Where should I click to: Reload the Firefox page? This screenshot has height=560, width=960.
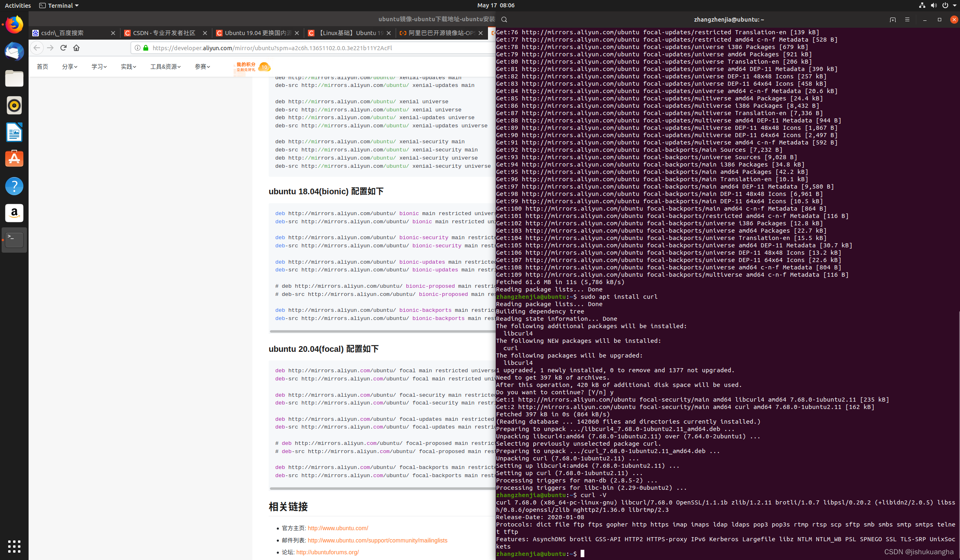point(63,48)
